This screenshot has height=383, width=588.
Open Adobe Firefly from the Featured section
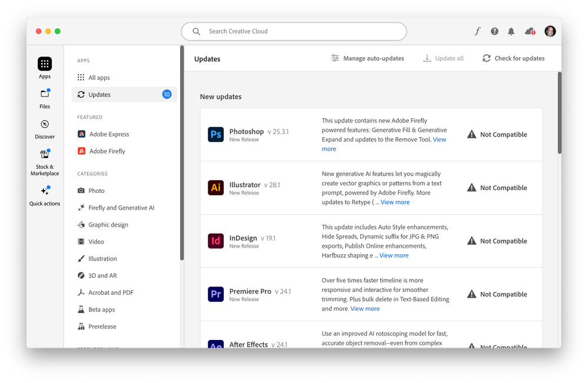(x=108, y=151)
